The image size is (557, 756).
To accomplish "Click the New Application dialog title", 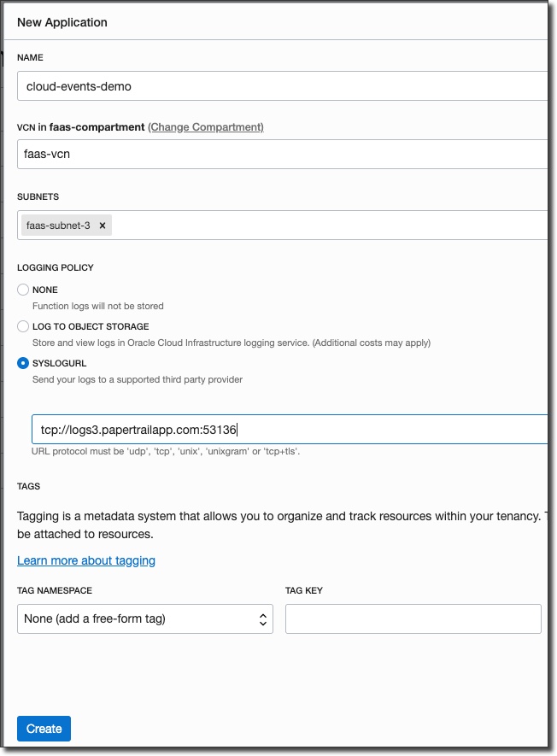I will [62, 22].
